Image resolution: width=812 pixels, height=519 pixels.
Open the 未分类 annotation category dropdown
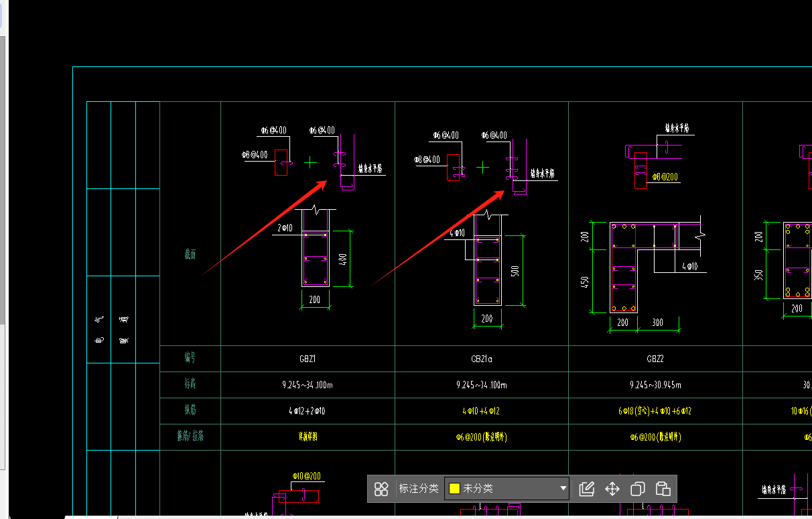click(x=507, y=489)
